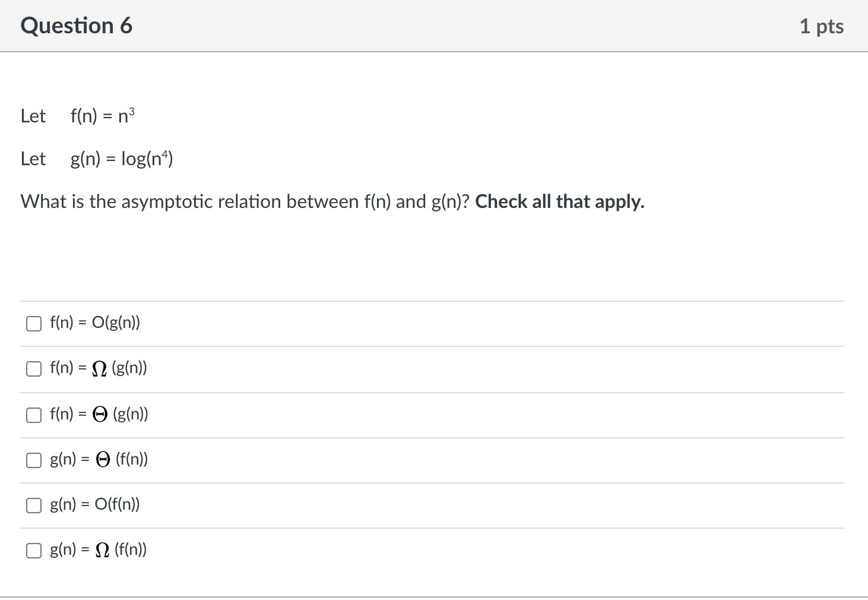The width and height of the screenshot is (868, 600).
Task: Select the g(n) = Θ(f(n)) checkbox
Action: click(34, 460)
